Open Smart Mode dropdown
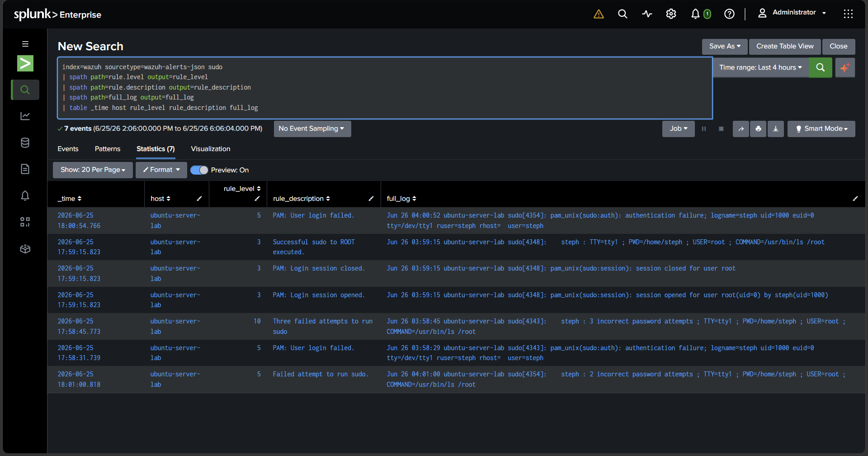Screen dimensions: 868x456 (x=821, y=129)
